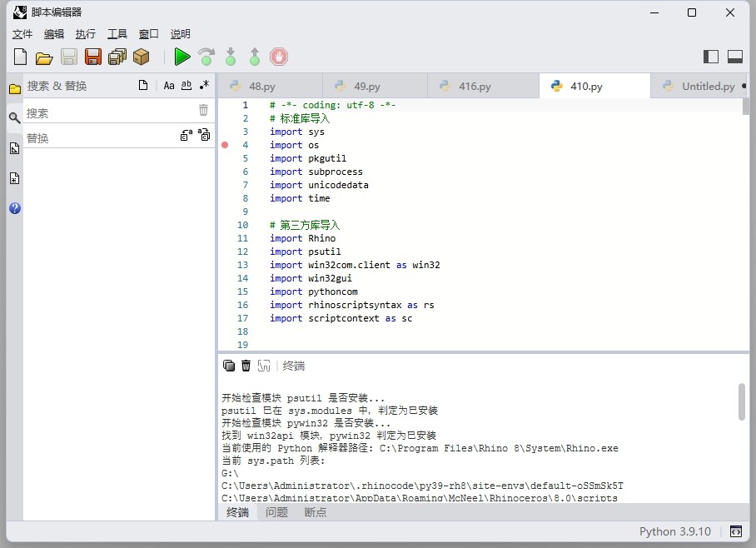This screenshot has height=548, width=756.
Task: Click the step into debug icon
Action: pyautogui.click(x=231, y=57)
